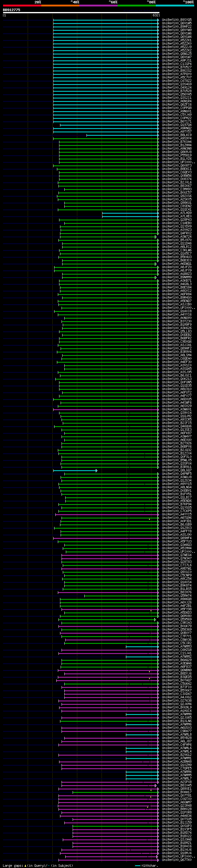Viewport: 197px width, 868px height.
Task: Click the purple ~60% identity legend segment
Action: 98,6
